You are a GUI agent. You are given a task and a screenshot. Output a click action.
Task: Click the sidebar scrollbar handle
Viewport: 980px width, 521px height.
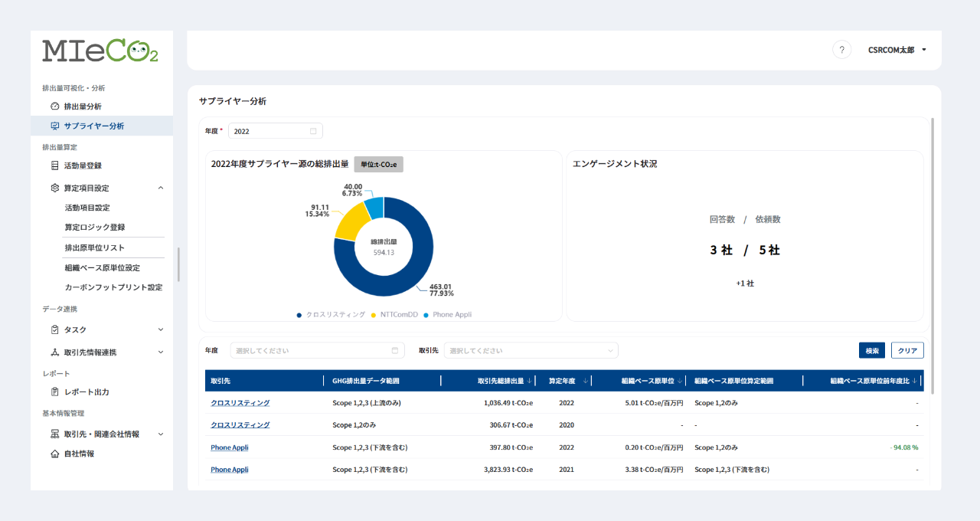[x=178, y=264]
